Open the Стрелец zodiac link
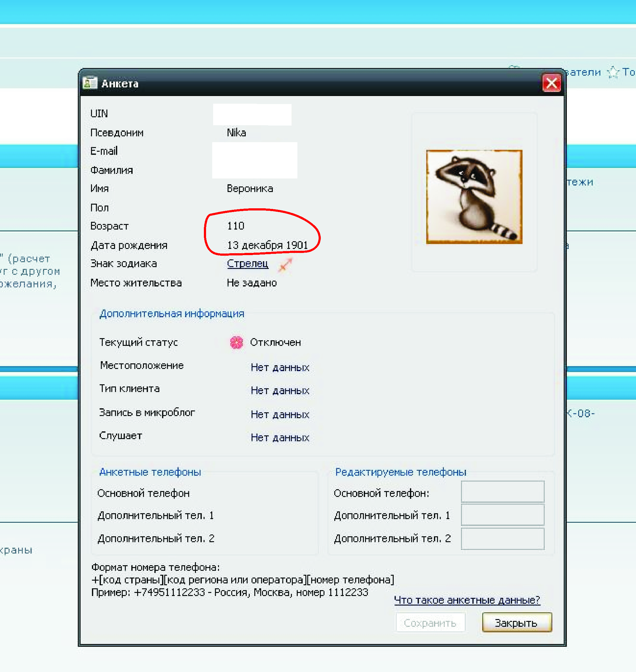This screenshot has height=672, width=636. click(x=248, y=264)
